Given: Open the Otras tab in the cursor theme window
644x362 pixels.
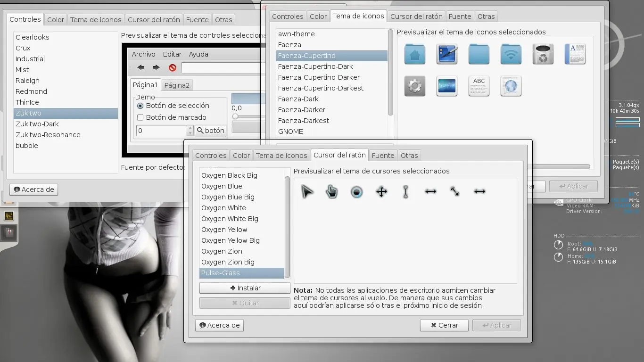Looking at the screenshot, I should 409,156.
